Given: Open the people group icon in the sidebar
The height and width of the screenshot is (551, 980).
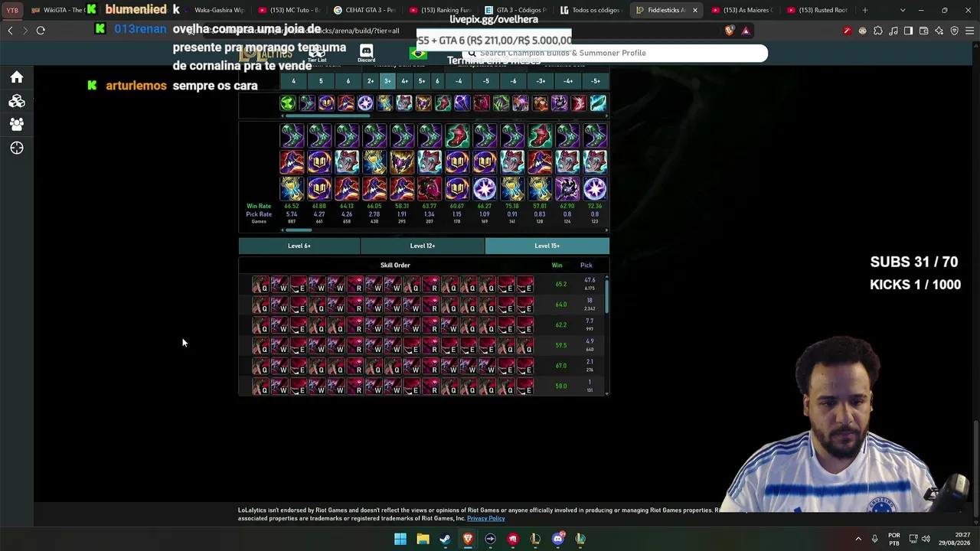Looking at the screenshot, I should pos(16,124).
